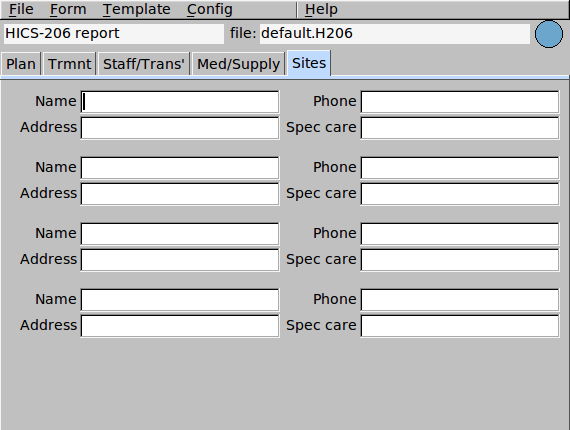This screenshot has width=570, height=430.
Task: Click the HICS-206 report title field
Action: (114, 34)
